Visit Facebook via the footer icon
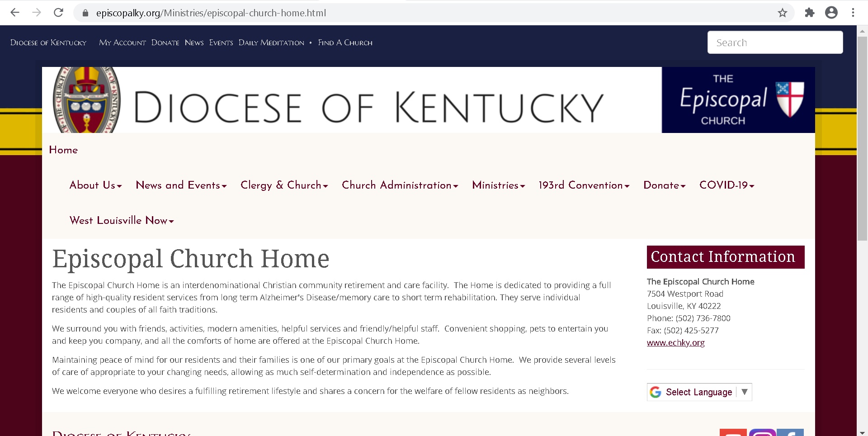The height and width of the screenshot is (436, 868). pos(790,433)
